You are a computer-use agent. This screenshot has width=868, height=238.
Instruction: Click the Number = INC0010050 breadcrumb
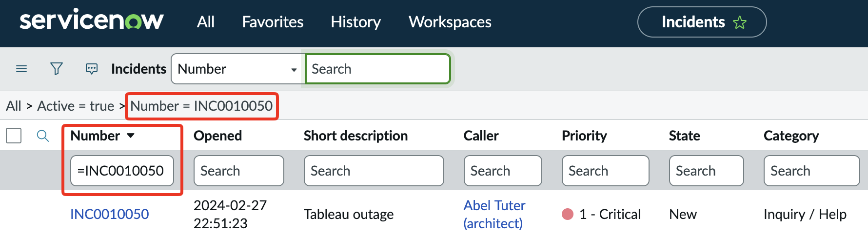pos(201,106)
